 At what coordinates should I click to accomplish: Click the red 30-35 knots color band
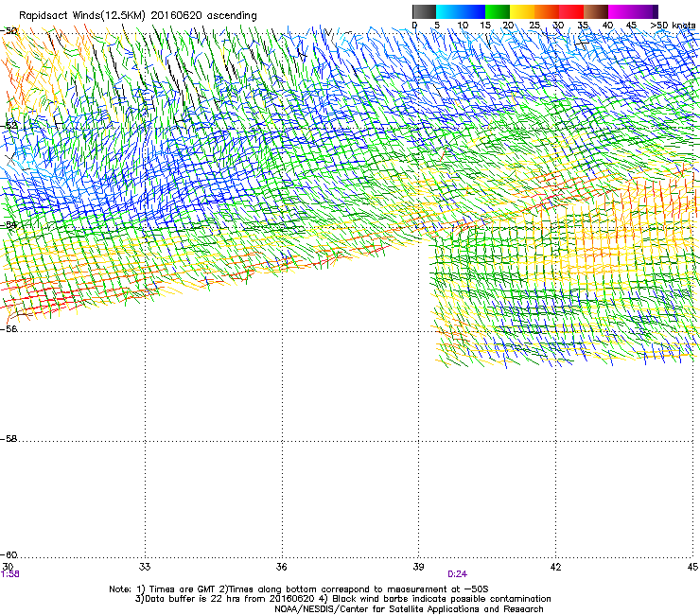[571, 11]
